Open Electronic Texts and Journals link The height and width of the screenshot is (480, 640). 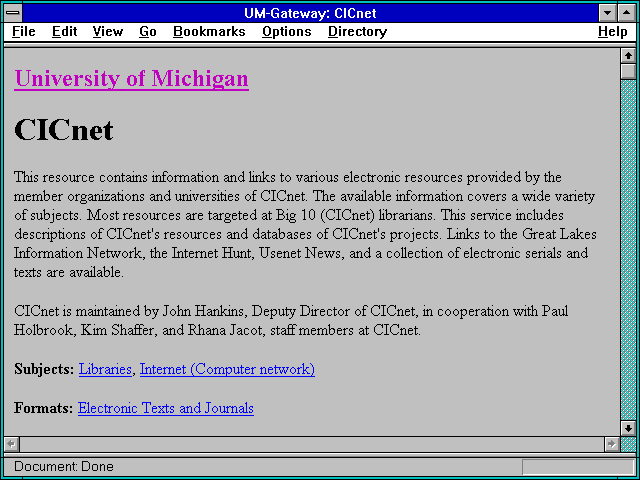[x=166, y=408]
